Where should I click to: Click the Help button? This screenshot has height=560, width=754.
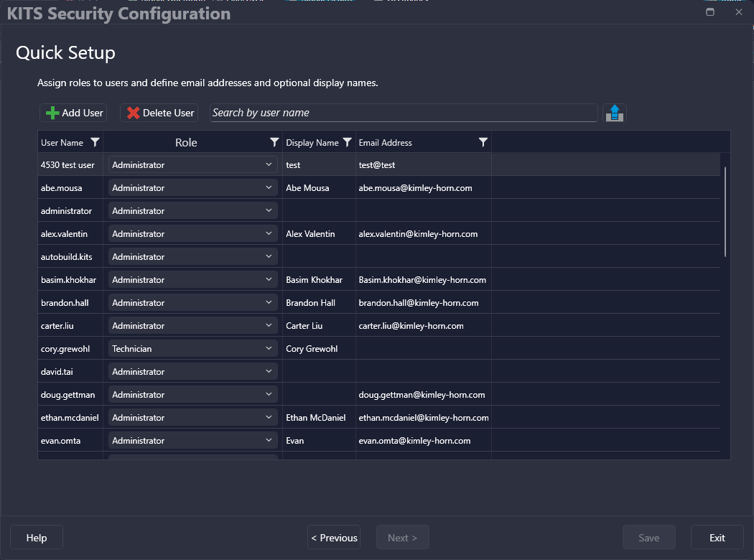point(37,538)
